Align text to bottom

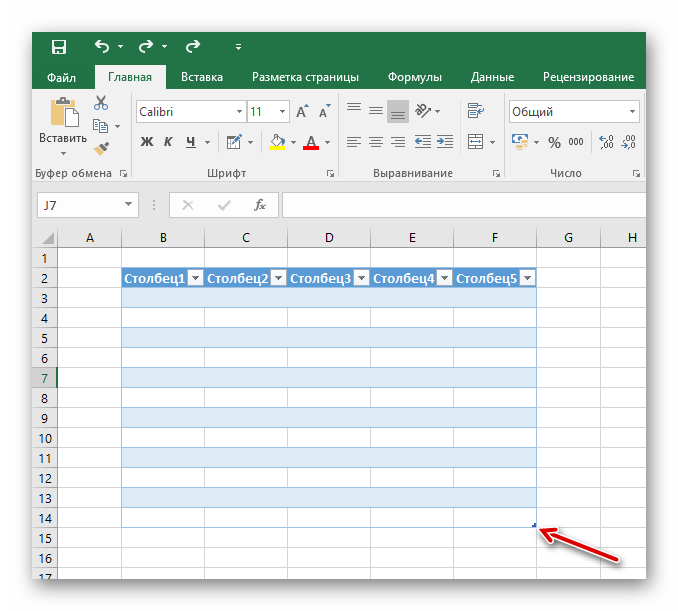point(398,111)
